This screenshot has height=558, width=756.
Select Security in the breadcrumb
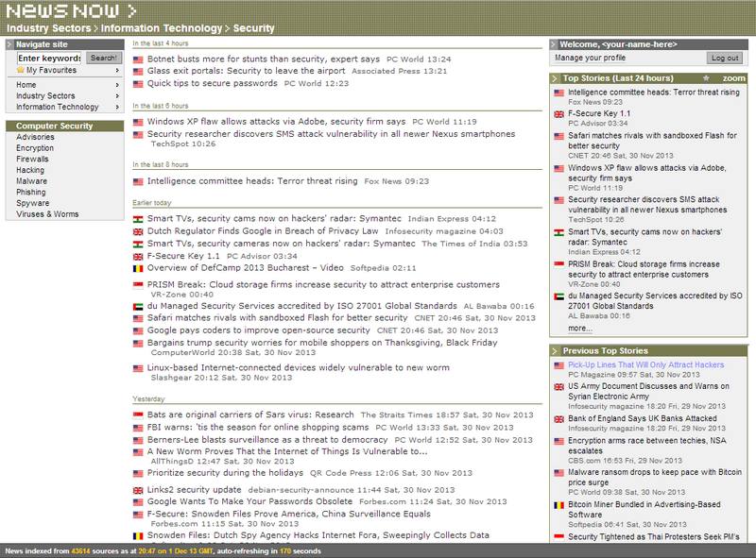253,28
